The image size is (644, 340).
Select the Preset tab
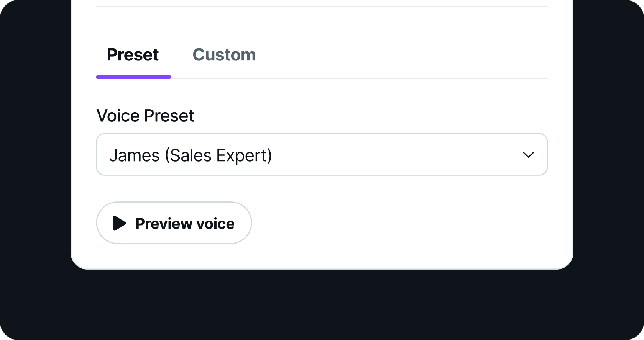tap(133, 55)
